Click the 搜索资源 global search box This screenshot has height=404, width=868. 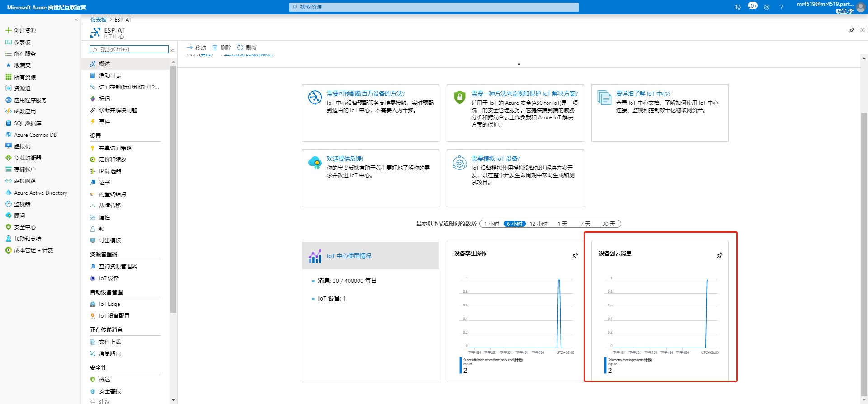(434, 7)
